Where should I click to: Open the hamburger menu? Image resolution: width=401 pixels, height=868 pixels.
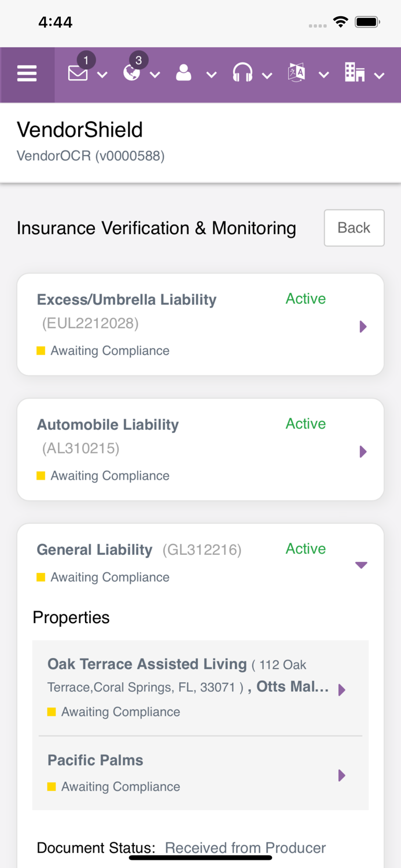click(27, 74)
